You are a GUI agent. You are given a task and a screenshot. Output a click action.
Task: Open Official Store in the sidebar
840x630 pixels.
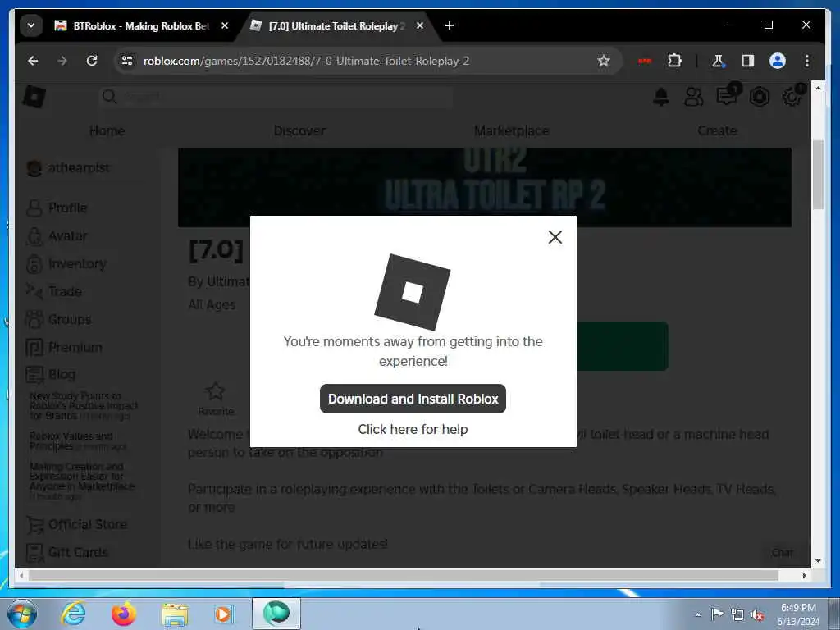(76, 524)
